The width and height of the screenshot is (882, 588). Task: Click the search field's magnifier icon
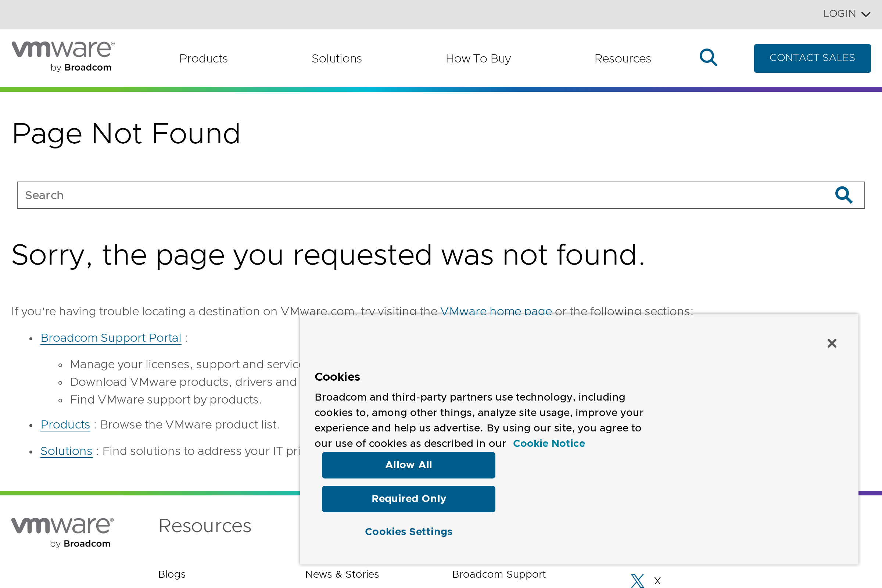[x=843, y=195]
